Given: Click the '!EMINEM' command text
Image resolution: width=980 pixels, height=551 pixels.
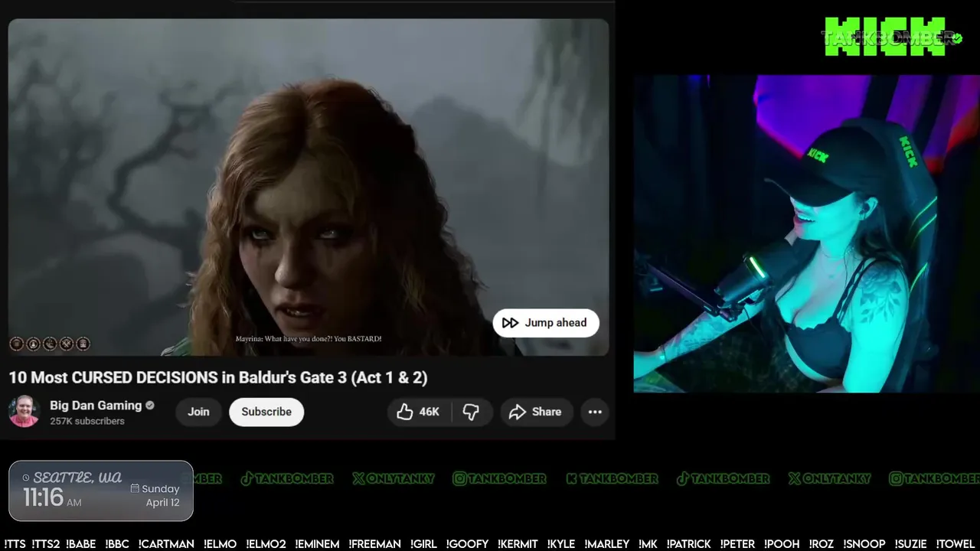Looking at the screenshot, I should coord(317,544).
